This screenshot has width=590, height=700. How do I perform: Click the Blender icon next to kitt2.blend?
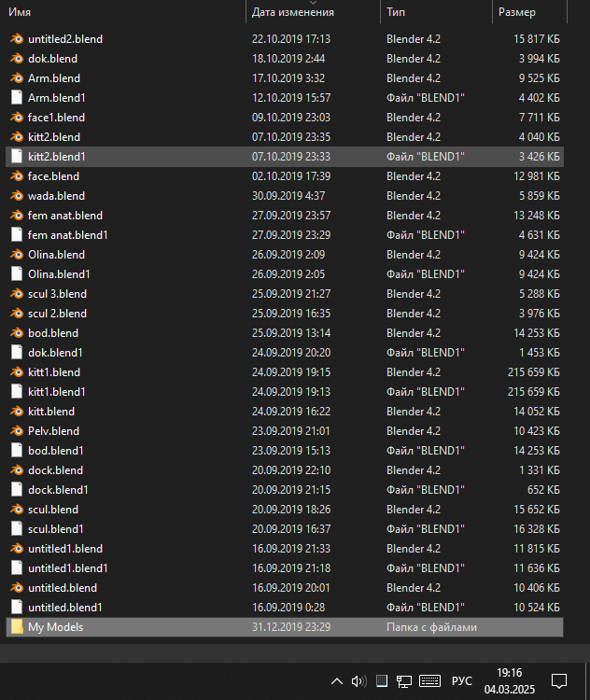[17, 137]
